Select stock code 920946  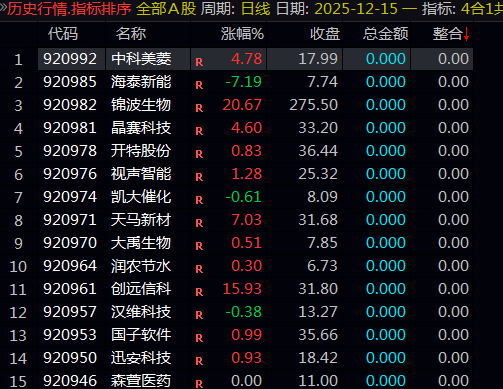click(x=70, y=381)
